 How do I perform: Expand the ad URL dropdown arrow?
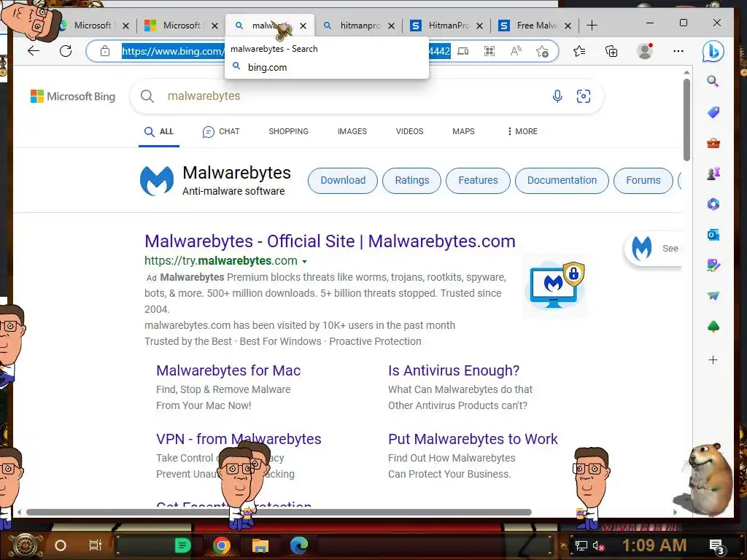point(304,262)
